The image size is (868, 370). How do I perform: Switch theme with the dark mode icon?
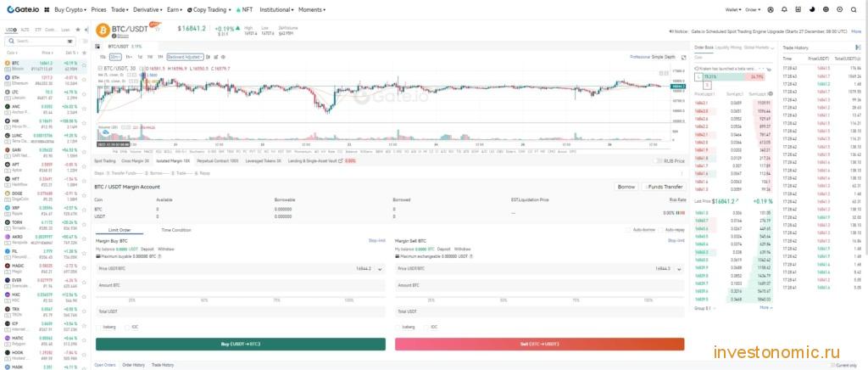point(812,10)
